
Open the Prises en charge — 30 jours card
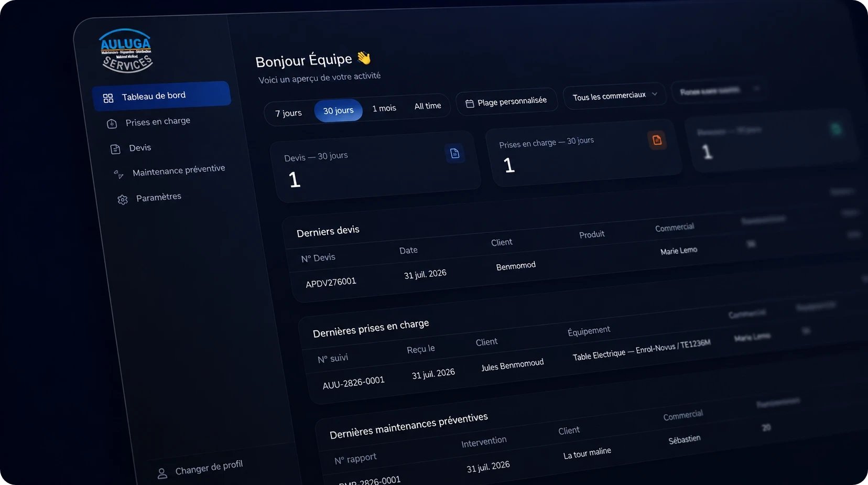coord(583,153)
